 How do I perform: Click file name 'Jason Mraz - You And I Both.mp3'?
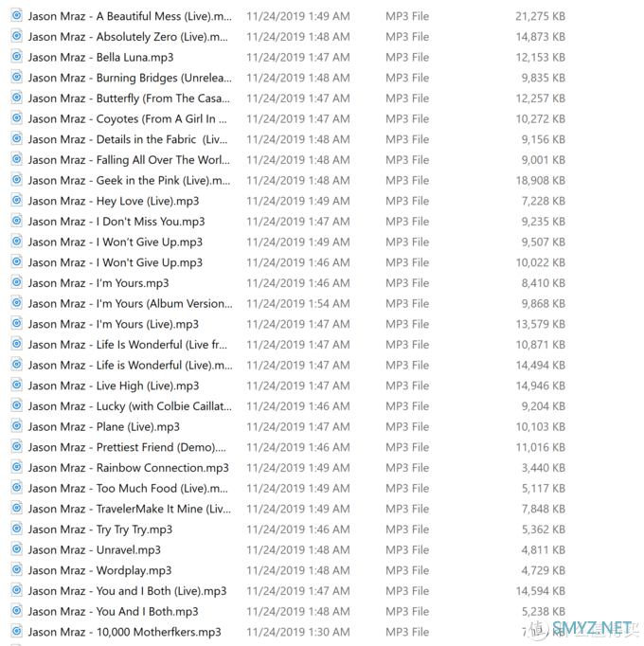coord(113,612)
